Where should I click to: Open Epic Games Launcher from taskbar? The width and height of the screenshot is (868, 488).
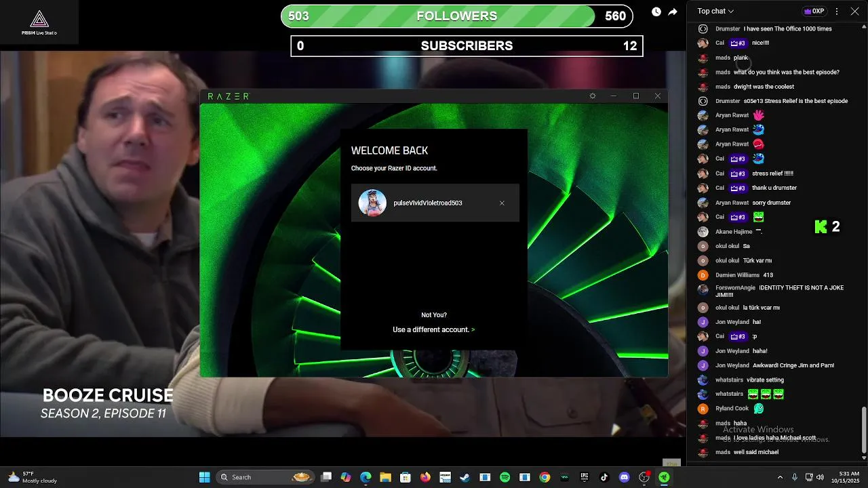(585, 477)
